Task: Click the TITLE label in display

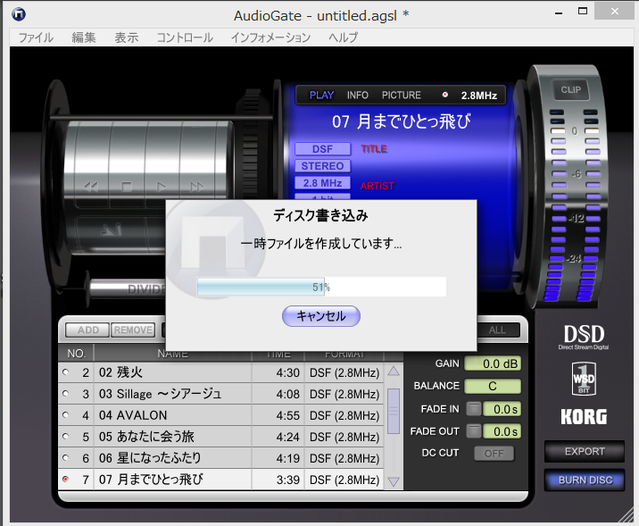Action: 374,149
